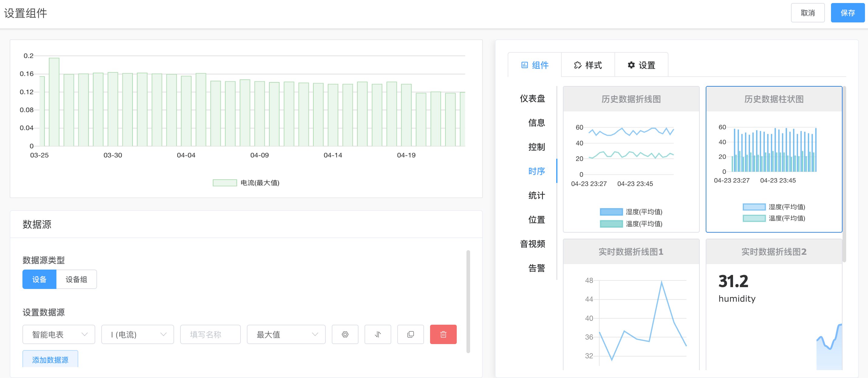Switch data source type to 设备组
The width and height of the screenshot is (868, 378).
[76, 279]
